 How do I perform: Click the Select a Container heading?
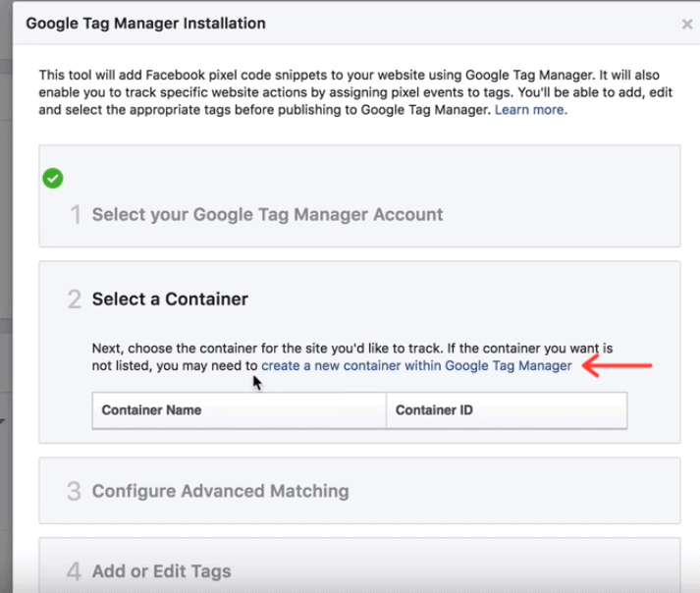[170, 299]
